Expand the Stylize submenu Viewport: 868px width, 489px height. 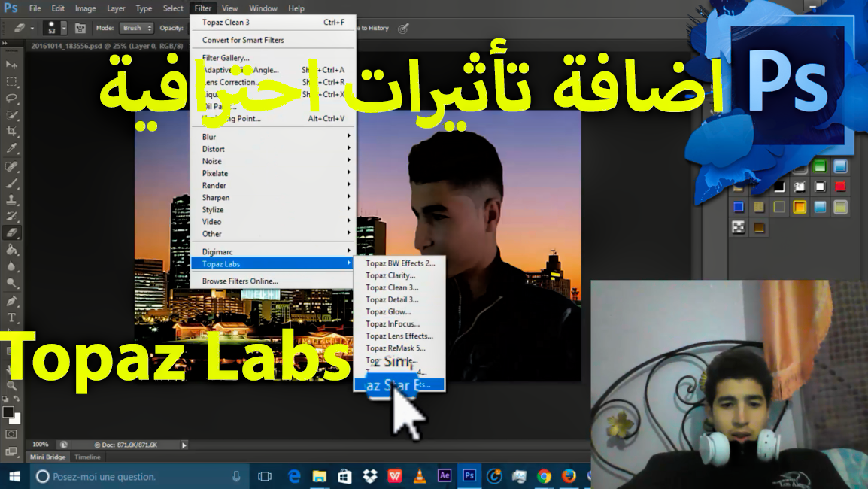click(272, 210)
